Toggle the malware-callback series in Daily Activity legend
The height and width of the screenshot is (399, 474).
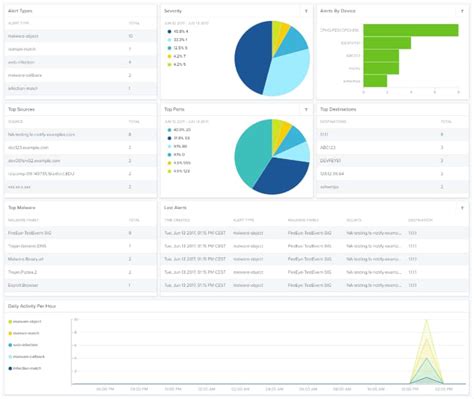27,357
